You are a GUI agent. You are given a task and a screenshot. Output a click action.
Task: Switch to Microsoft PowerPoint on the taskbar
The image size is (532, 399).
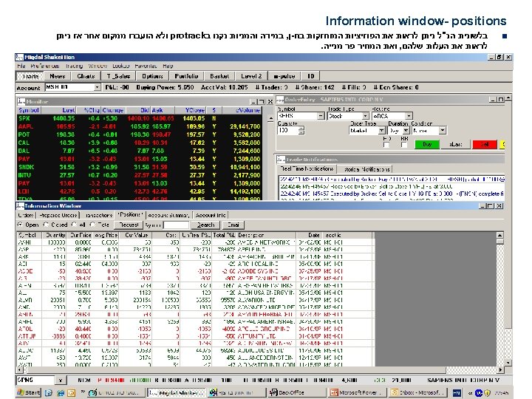[x=356, y=392]
